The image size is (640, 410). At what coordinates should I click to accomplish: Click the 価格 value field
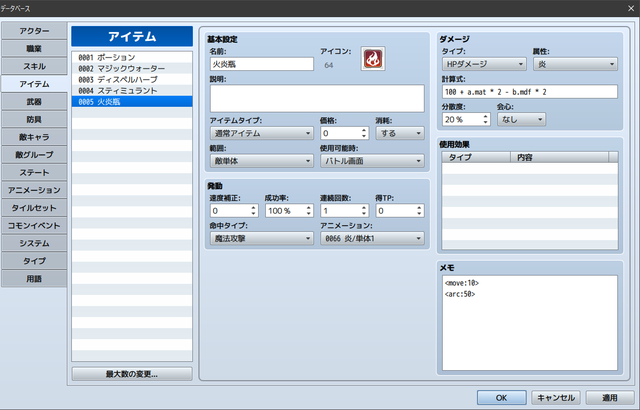click(x=340, y=133)
